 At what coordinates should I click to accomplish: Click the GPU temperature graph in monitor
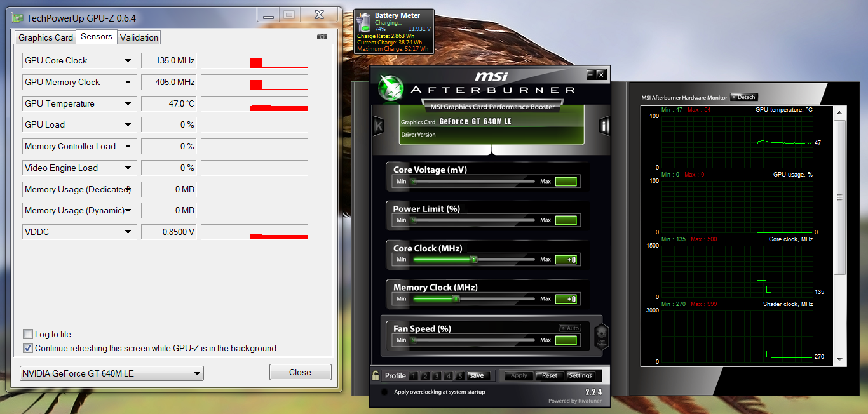point(737,142)
